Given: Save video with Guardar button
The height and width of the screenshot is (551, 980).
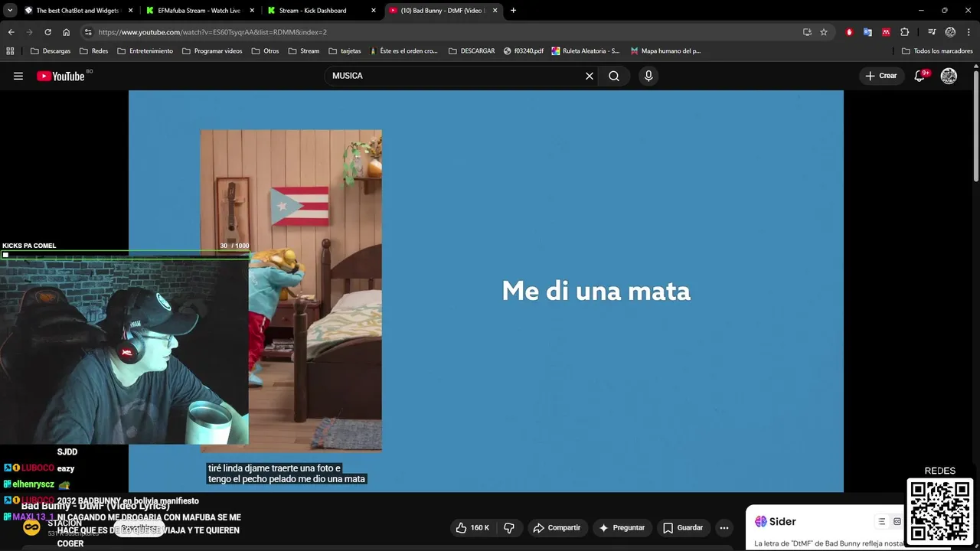Looking at the screenshot, I should (x=683, y=527).
